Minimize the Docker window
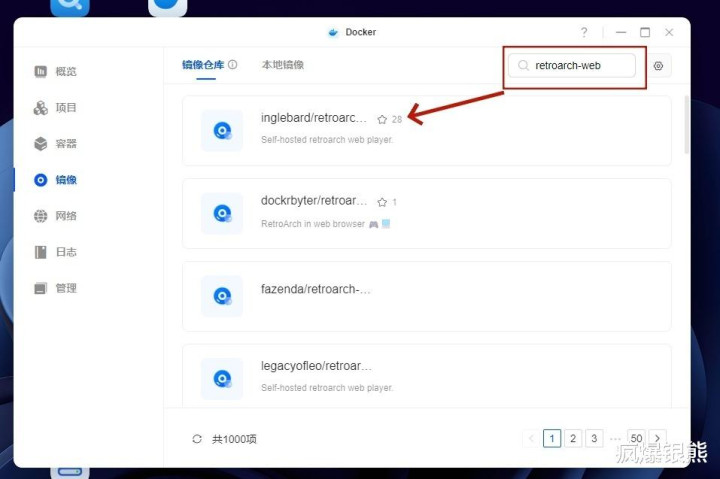The image size is (720, 479). point(621,32)
